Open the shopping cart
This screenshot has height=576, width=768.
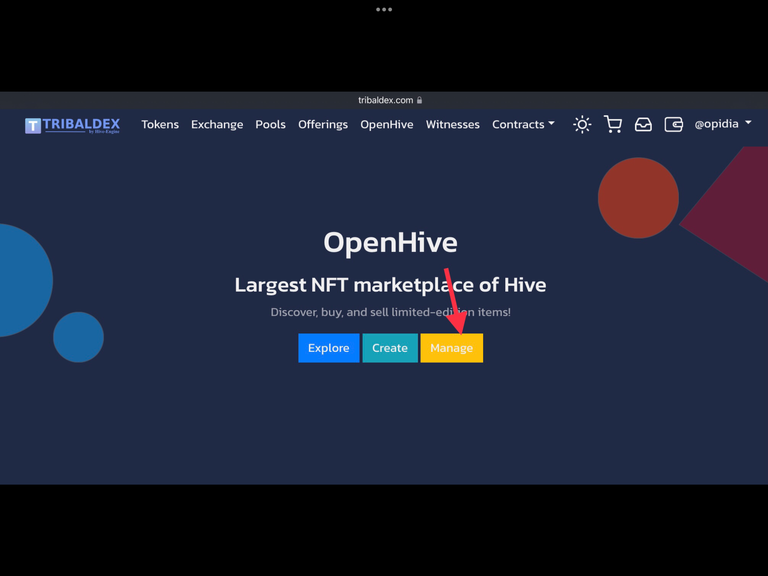(613, 124)
